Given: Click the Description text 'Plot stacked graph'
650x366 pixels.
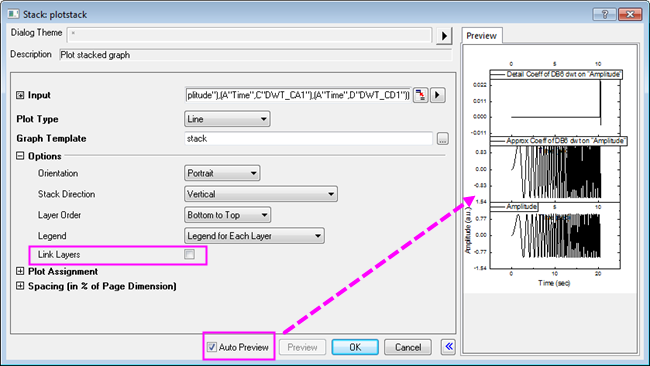Looking at the screenshot, I should tap(95, 55).
